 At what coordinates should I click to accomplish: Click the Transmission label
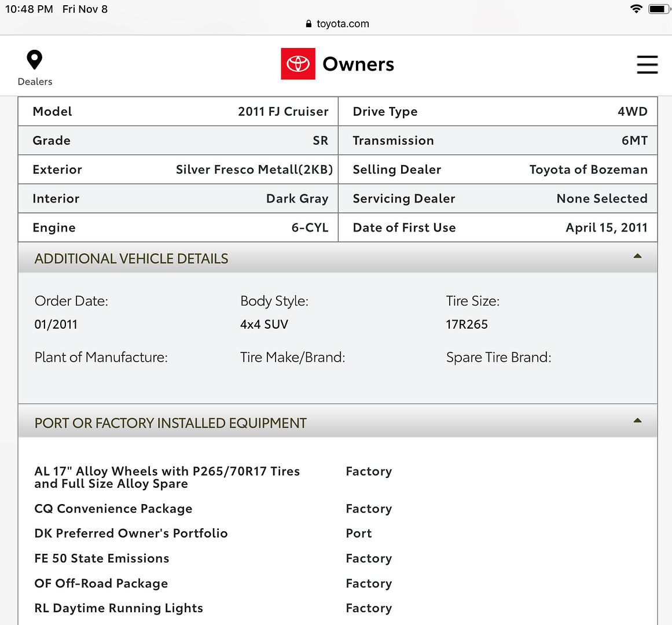393,141
